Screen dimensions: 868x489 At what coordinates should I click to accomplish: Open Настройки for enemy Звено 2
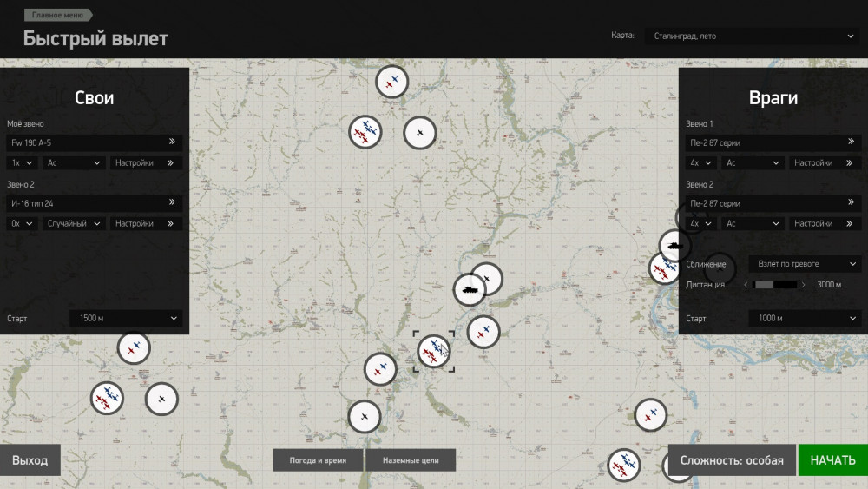pyautogui.click(x=825, y=224)
